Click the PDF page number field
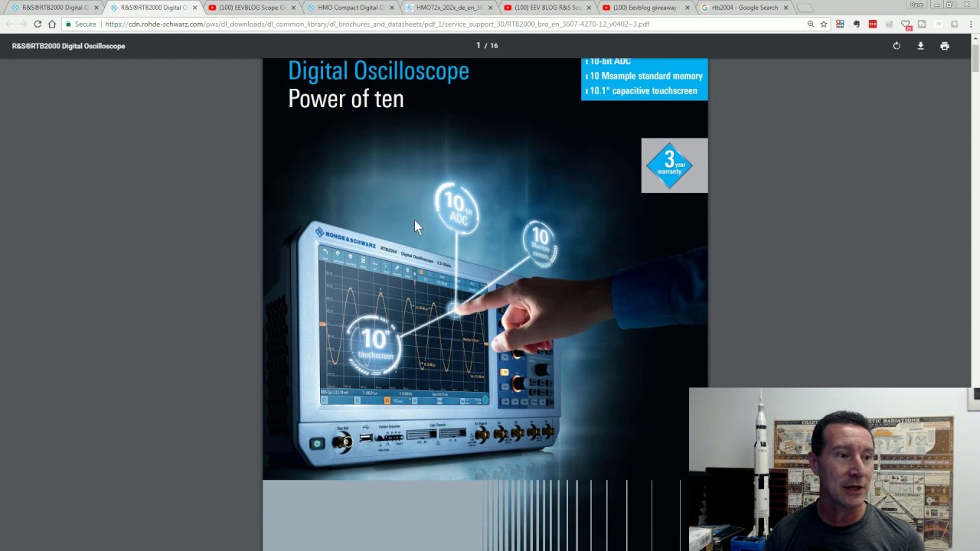 pos(479,46)
